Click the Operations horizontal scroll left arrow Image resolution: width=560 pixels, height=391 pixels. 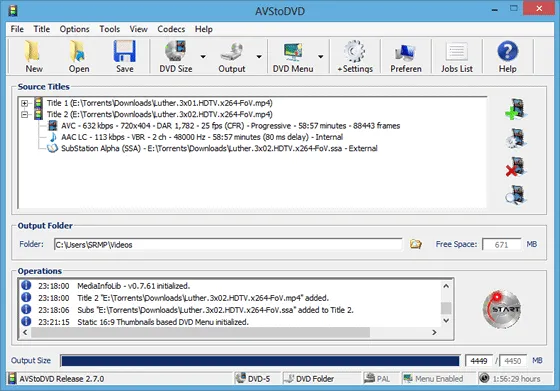(x=25, y=332)
